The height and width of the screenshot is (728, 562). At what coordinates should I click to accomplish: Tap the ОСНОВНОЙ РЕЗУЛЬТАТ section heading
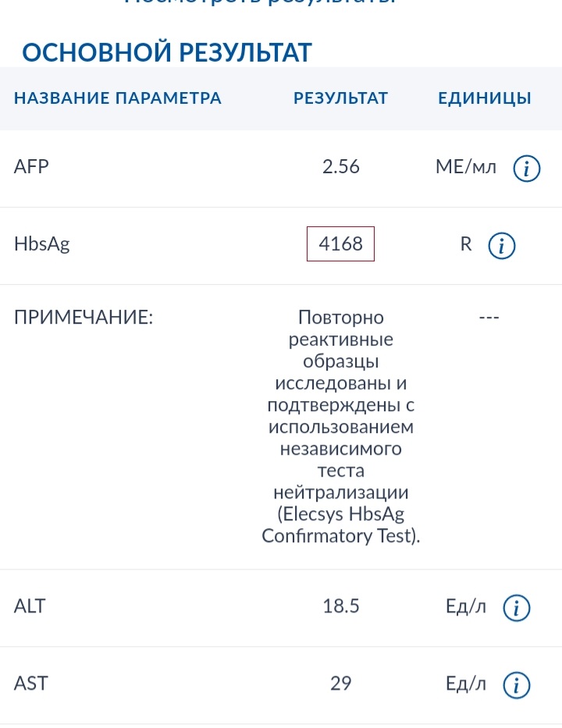pyautogui.click(x=167, y=52)
